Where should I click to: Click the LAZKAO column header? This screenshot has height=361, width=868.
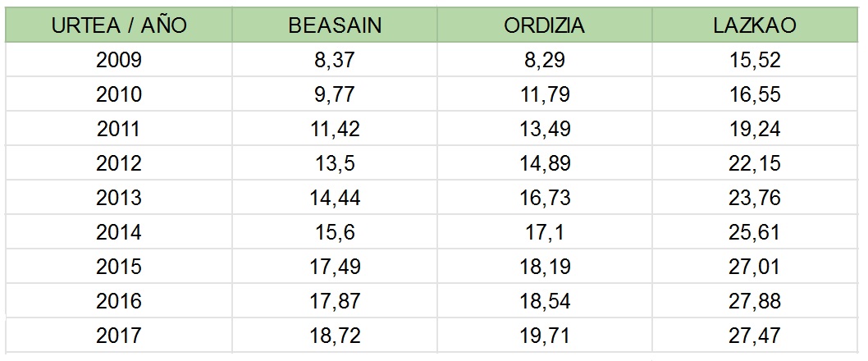pos(755,25)
